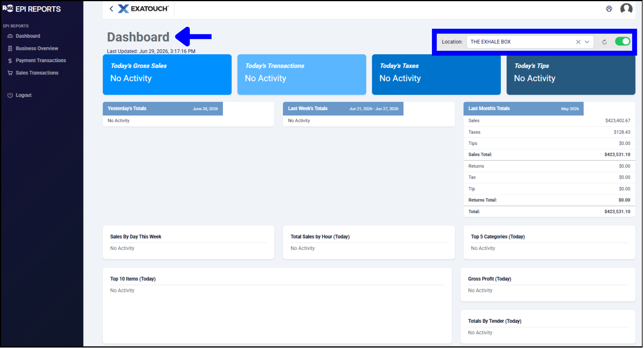Click the Today's Gross Sales card

click(167, 75)
